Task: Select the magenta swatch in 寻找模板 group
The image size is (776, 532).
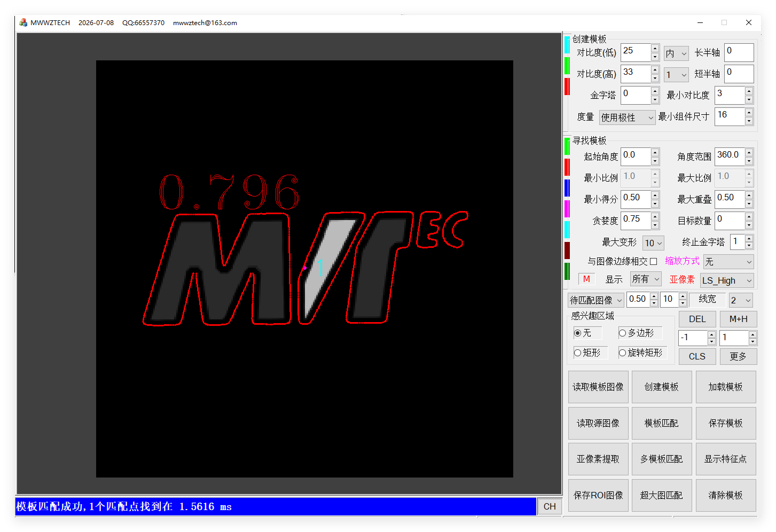Action: click(x=567, y=209)
